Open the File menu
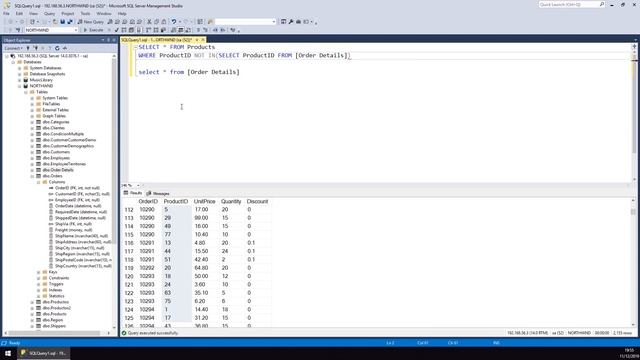The image size is (640, 360). click(6, 13)
